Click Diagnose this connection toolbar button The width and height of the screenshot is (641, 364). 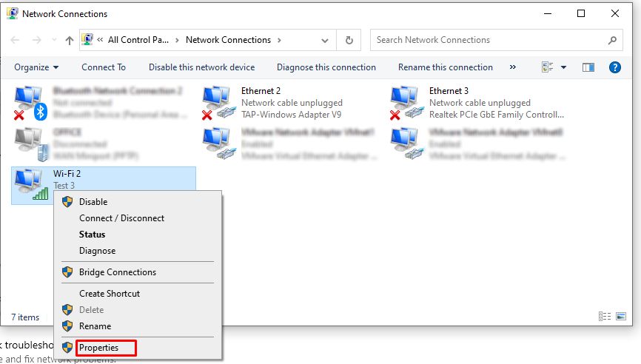[x=326, y=67]
